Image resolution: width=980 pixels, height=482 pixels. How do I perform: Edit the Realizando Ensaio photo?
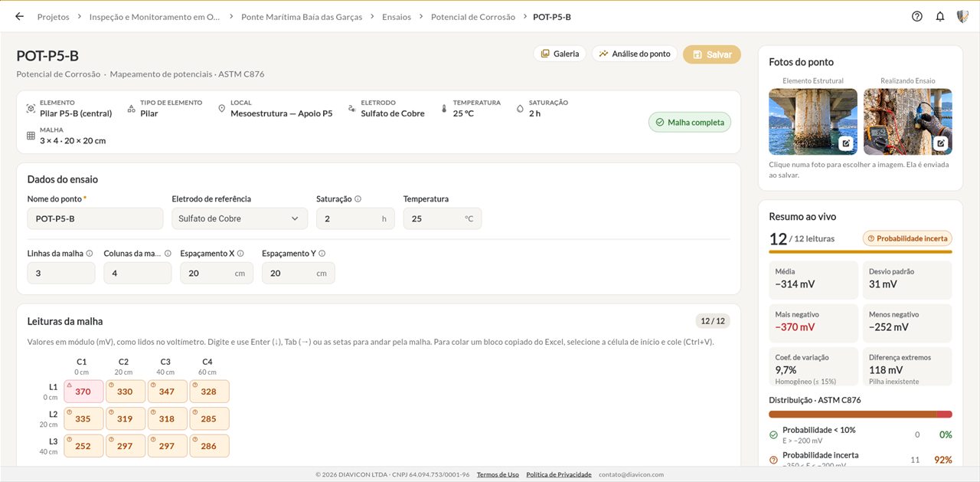point(941,143)
